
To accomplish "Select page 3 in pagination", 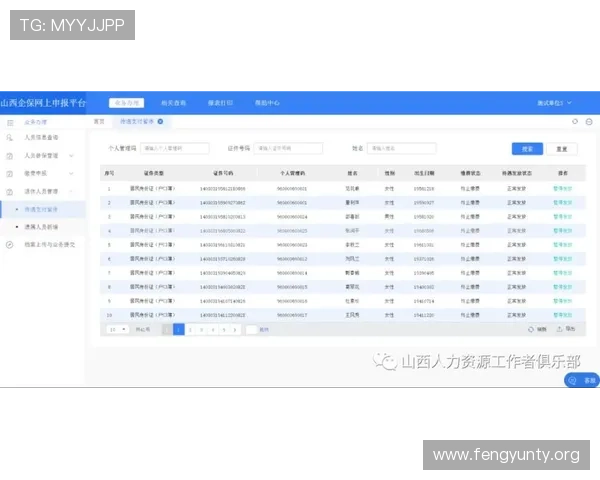I will pyautogui.click(x=201, y=330).
